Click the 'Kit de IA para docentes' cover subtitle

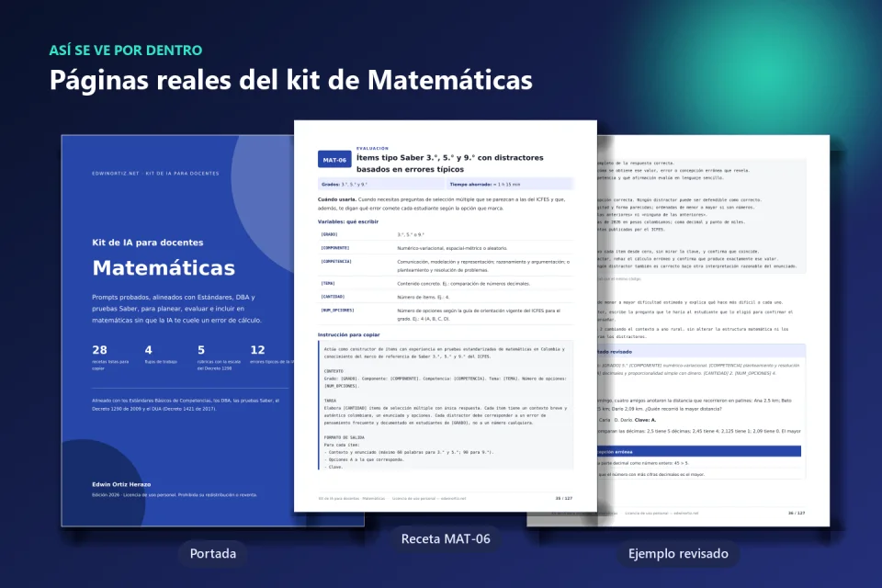pos(147,243)
